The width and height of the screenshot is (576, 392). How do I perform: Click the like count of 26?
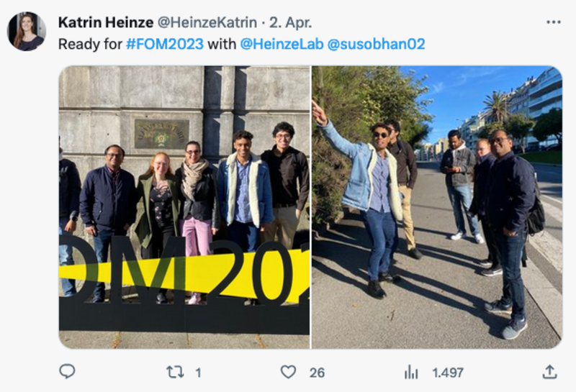317,373
